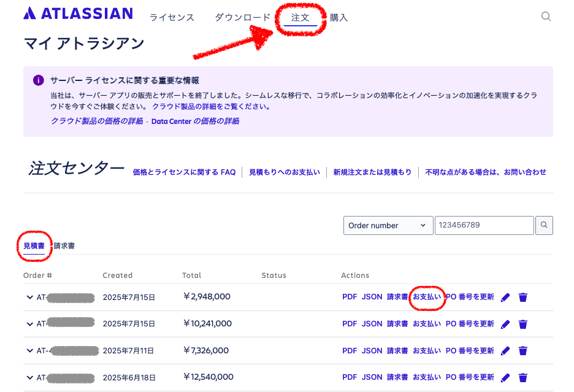This screenshot has width=574, height=392.
Task: Select the 見積書 tab
Action: [x=34, y=245]
